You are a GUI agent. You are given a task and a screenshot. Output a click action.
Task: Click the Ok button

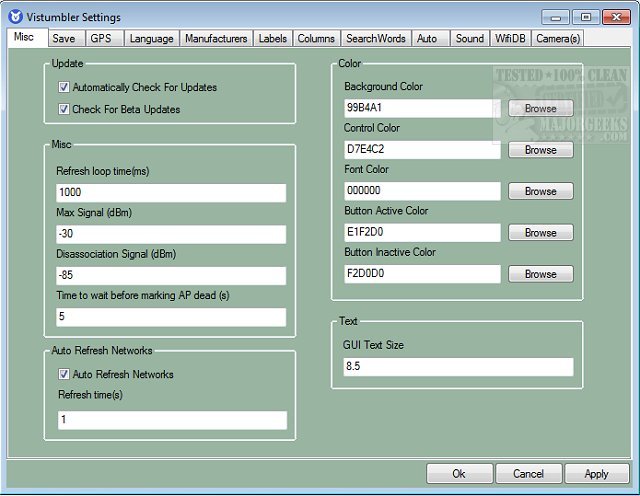(459, 474)
